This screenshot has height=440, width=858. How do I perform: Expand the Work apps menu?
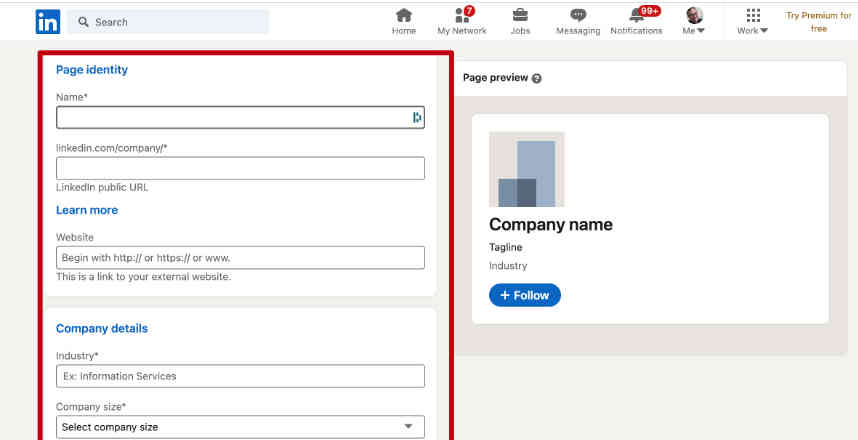[x=752, y=22]
